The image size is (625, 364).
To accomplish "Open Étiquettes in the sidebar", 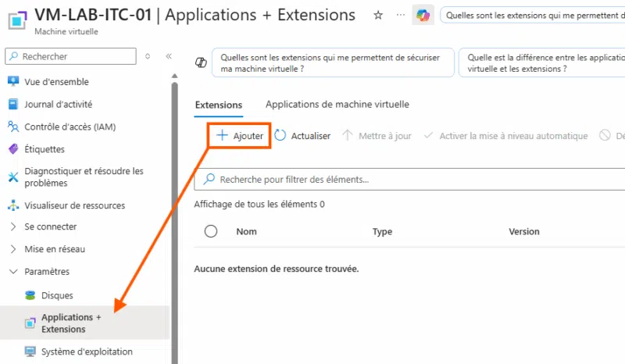I will click(x=45, y=149).
